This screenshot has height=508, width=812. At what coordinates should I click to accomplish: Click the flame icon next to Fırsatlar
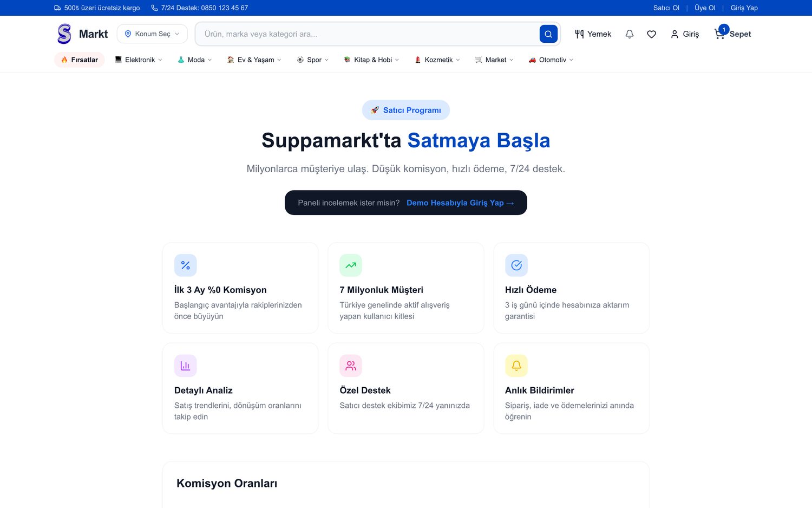(64, 60)
